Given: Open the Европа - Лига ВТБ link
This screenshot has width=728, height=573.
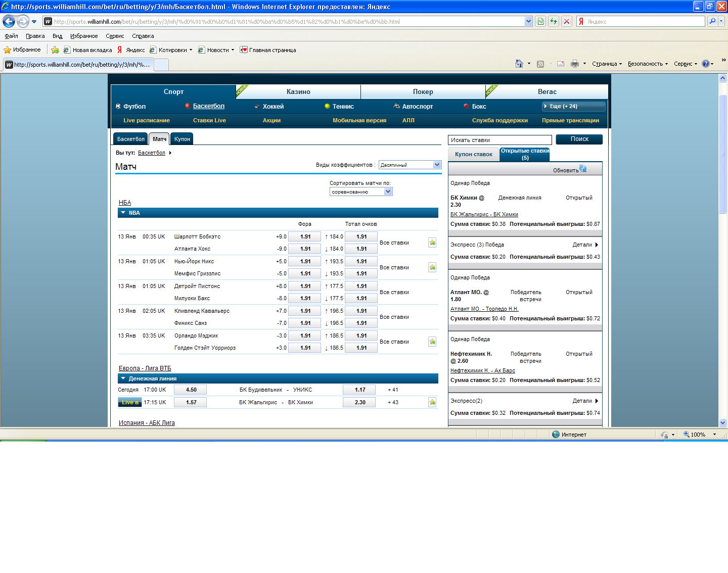Looking at the screenshot, I should pyautogui.click(x=145, y=368).
